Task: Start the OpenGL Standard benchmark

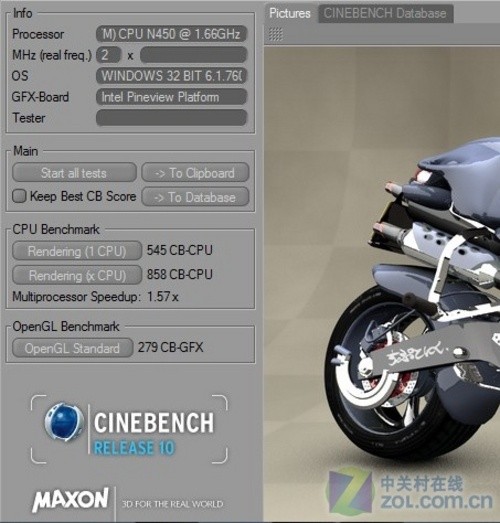Action: [x=72, y=348]
